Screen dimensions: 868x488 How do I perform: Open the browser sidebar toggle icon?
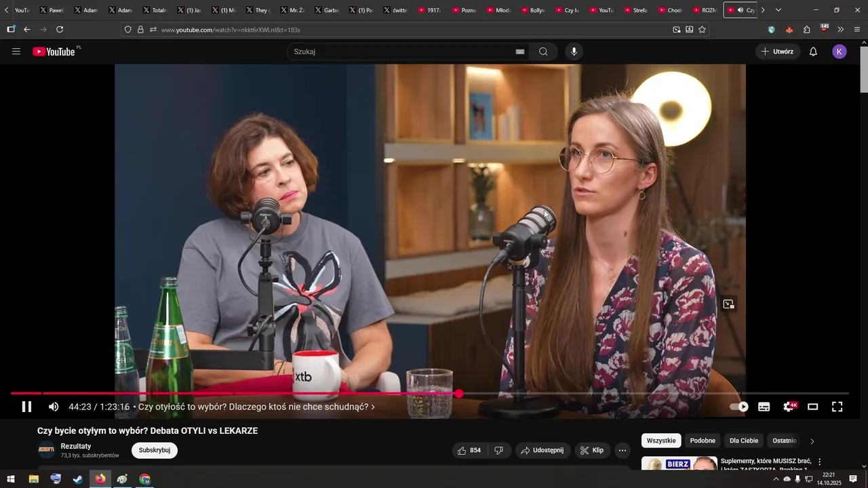click(11, 30)
